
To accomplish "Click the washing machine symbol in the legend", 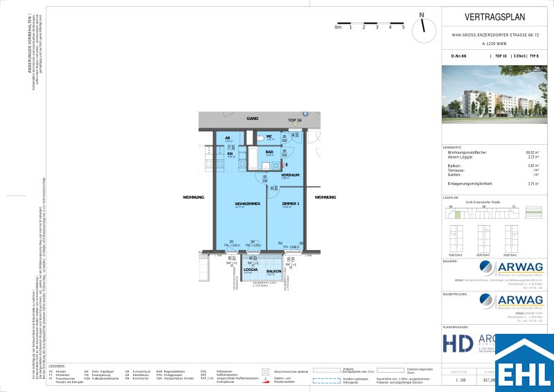I will click(x=265, y=371).
